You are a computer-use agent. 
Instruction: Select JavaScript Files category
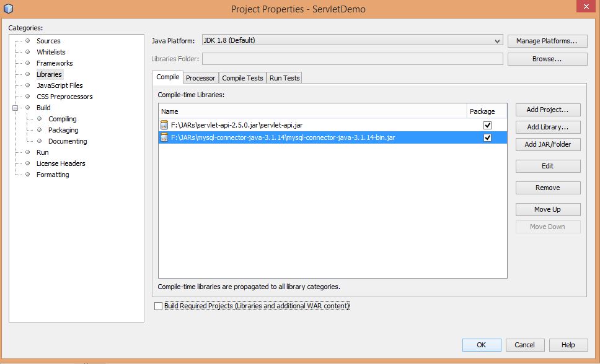60,85
